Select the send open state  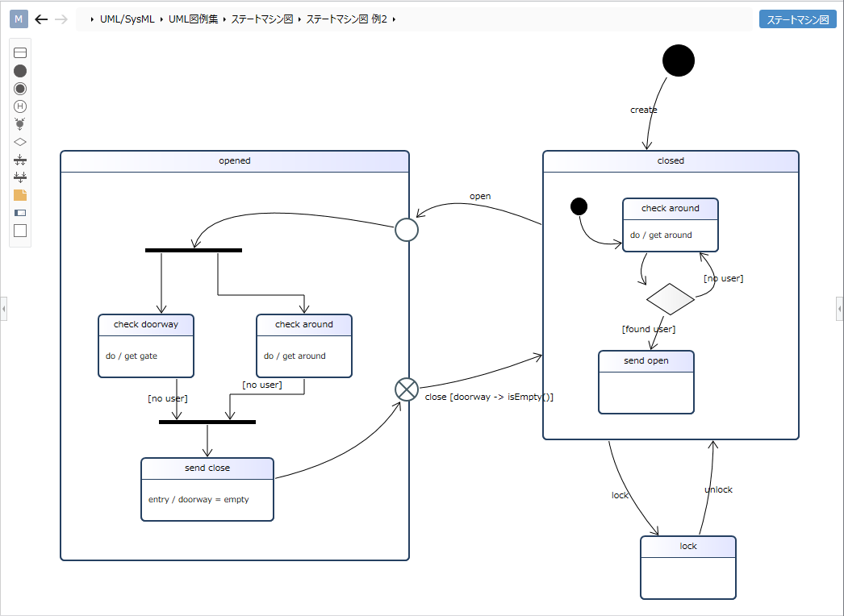pos(646,382)
